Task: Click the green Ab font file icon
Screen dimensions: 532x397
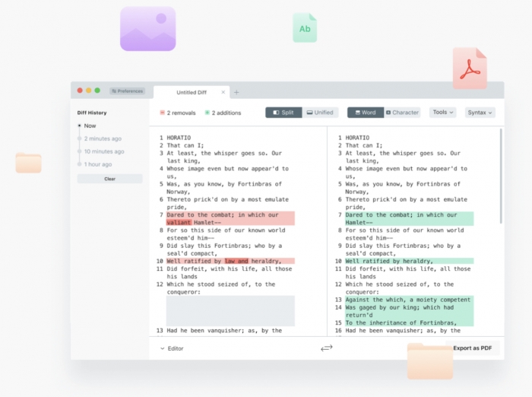Action: tap(304, 28)
